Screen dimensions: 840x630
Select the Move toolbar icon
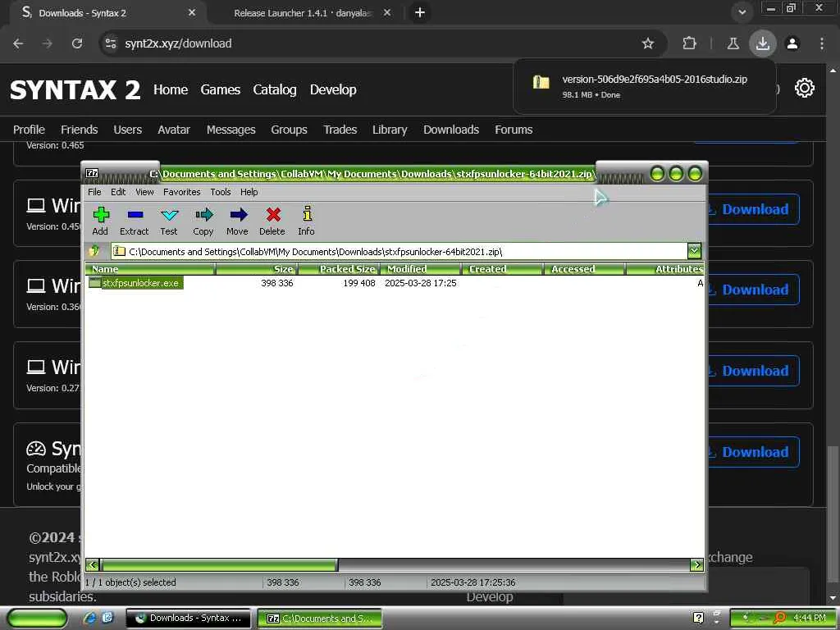237,221
